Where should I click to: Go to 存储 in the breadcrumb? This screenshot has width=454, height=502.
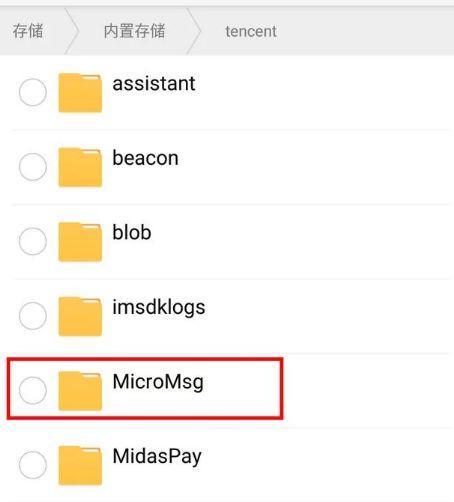click(28, 31)
